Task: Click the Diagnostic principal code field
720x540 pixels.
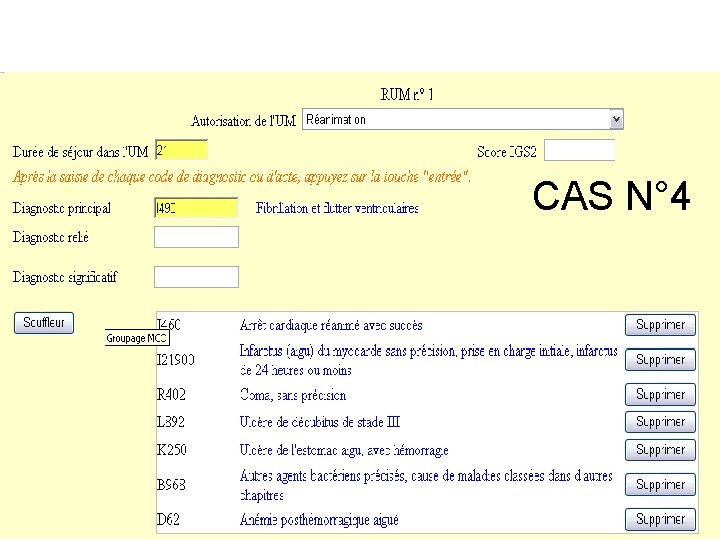Action: [196, 208]
